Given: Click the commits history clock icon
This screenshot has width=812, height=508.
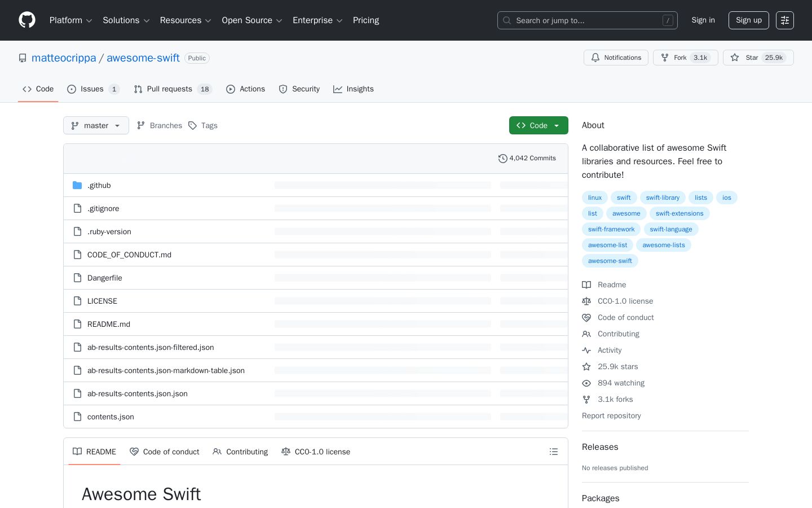Looking at the screenshot, I should (x=503, y=159).
